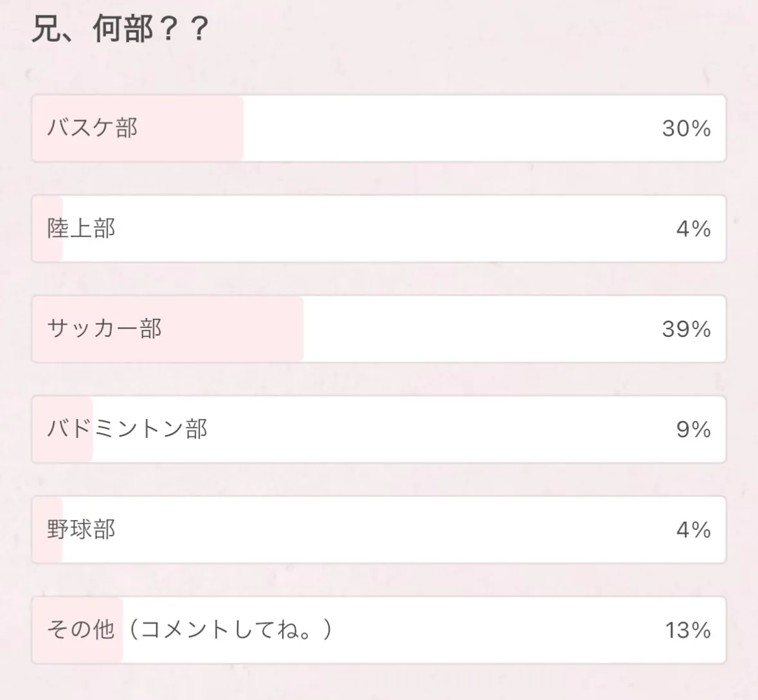Click the 13% result for その他
758x700 pixels.
687,630
